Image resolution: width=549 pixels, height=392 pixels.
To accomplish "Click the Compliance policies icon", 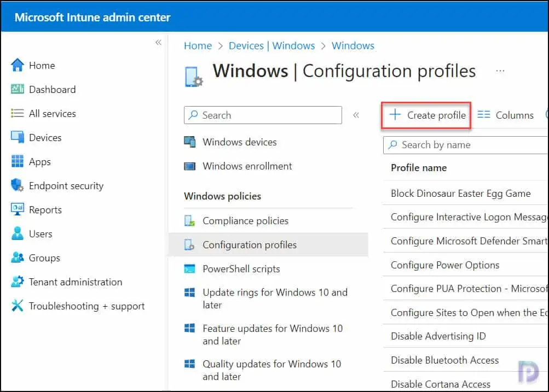I will 189,221.
